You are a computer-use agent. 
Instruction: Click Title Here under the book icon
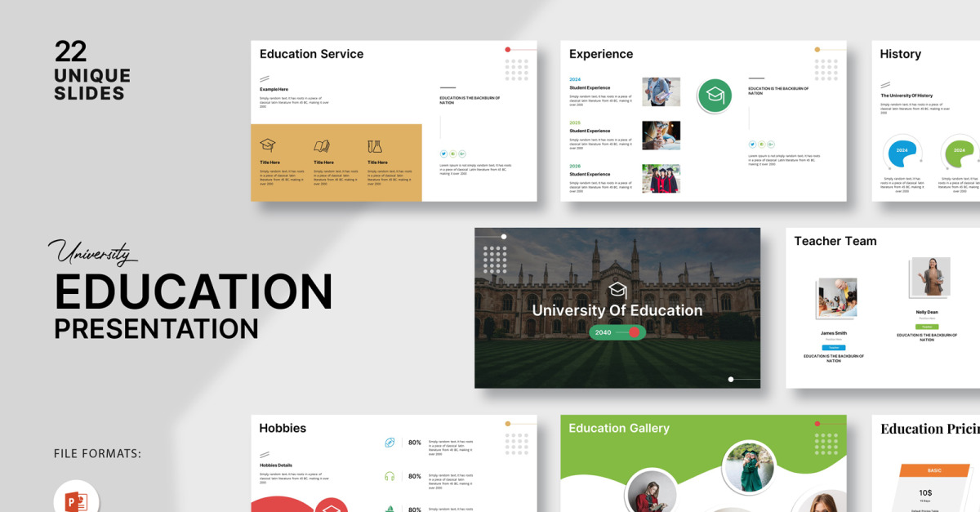(324, 163)
